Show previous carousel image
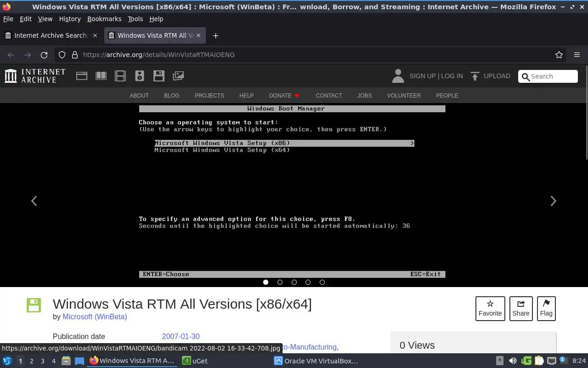 point(34,201)
